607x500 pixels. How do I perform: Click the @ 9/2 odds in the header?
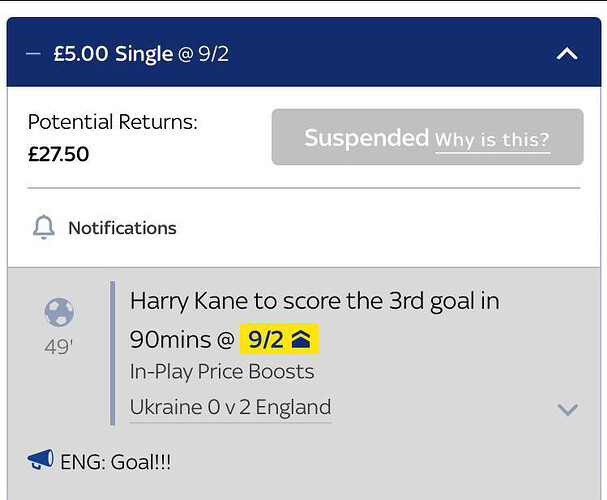point(204,53)
